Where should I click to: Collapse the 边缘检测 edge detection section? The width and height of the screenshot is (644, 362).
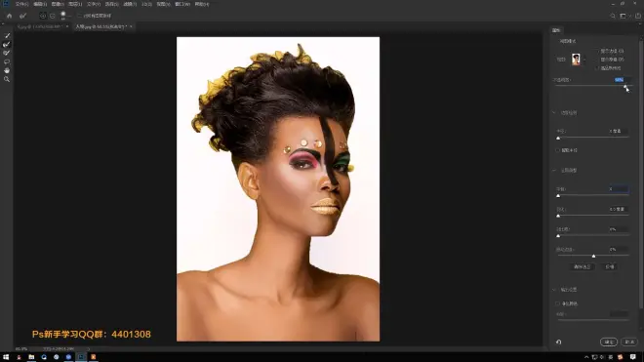click(554, 113)
